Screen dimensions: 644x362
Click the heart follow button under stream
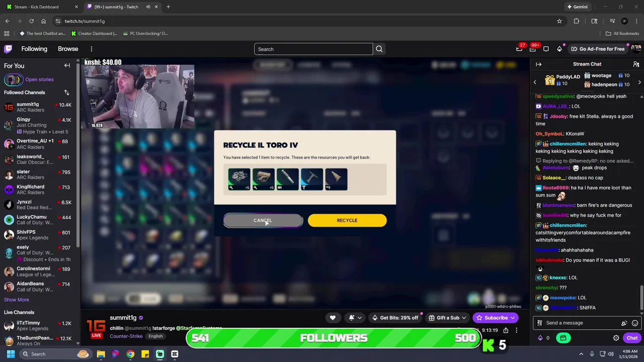[x=333, y=318]
